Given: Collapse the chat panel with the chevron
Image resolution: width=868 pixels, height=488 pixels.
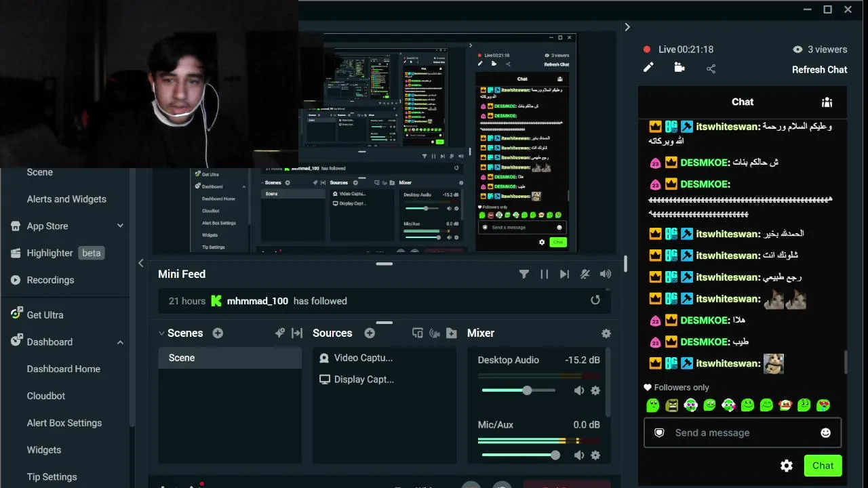Looking at the screenshot, I should [627, 27].
